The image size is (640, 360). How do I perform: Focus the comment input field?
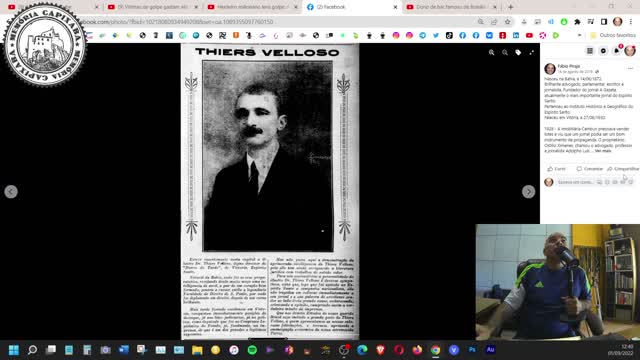pos(575,182)
